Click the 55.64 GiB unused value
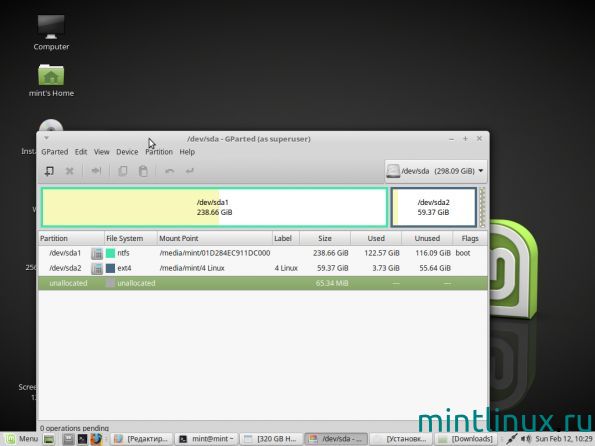Image resolution: width=595 pixels, height=446 pixels. tap(435, 268)
